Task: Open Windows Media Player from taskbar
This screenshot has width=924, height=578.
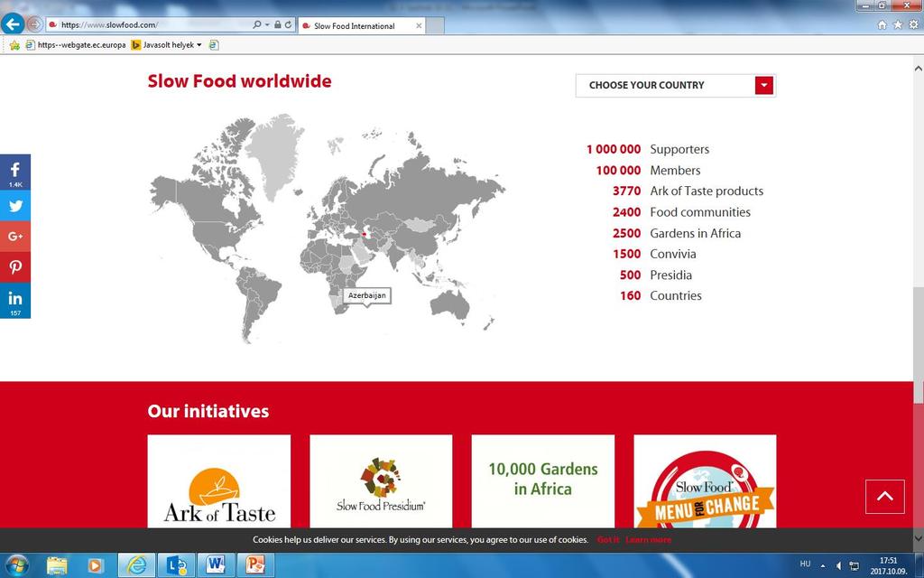Action: [94, 565]
